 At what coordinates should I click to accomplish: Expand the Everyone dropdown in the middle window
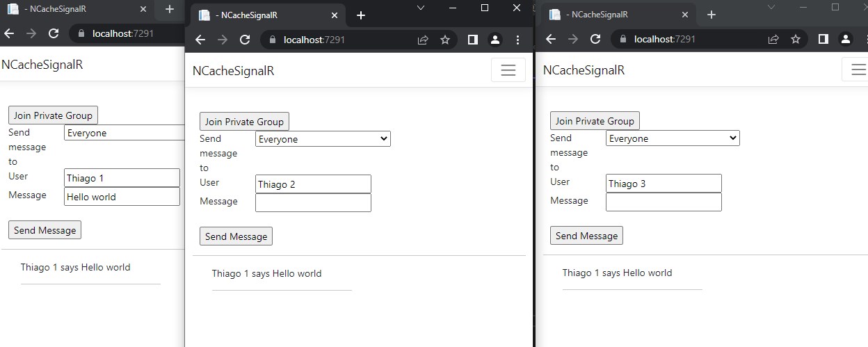[323, 139]
